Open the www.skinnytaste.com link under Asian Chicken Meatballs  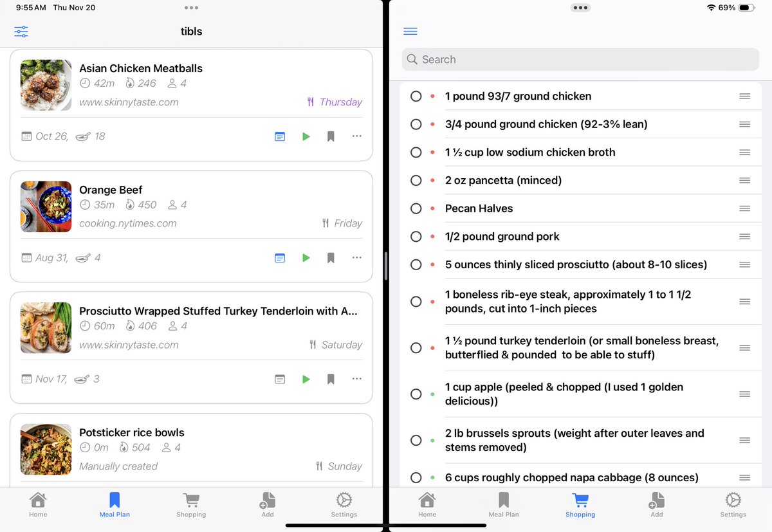point(129,102)
